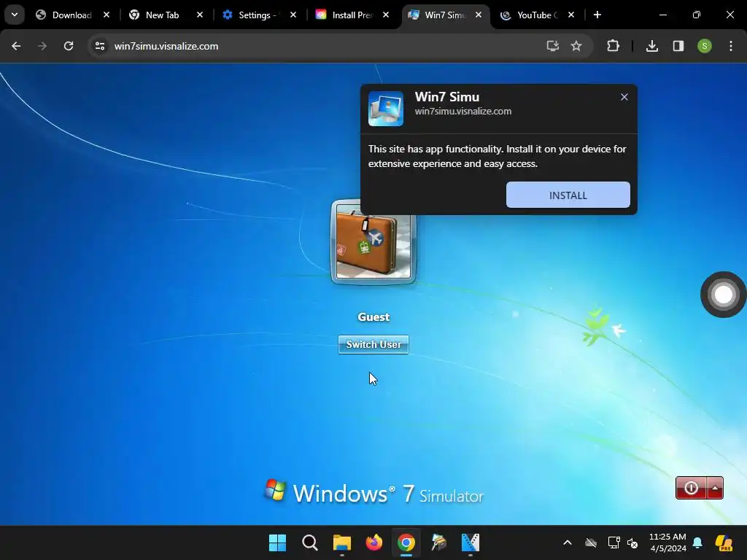Select the Guest user picture
Image resolution: width=747 pixels, height=560 pixels.
coord(373,241)
